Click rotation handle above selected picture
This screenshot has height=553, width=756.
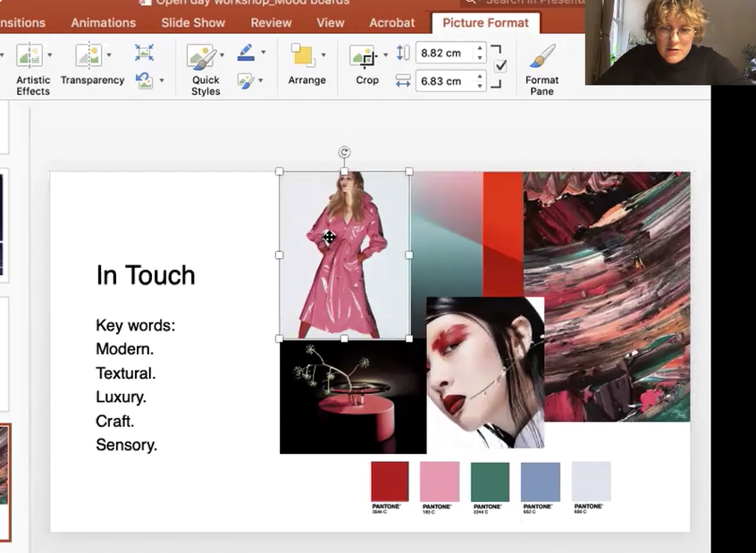click(x=344, y=153)
